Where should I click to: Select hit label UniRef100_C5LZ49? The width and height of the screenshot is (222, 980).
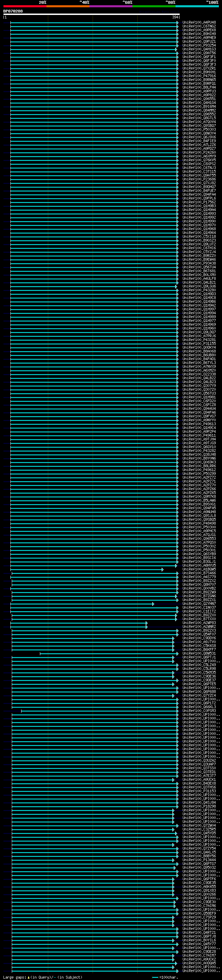pos(199,665)
